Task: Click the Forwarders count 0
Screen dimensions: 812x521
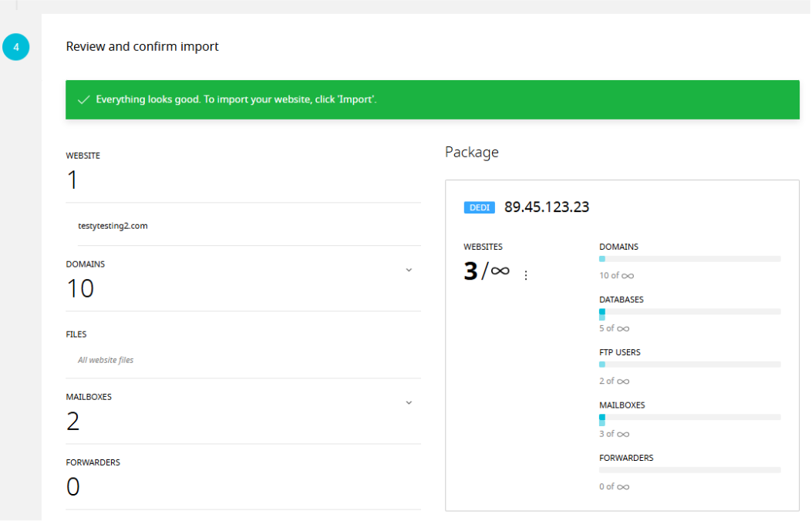Action: [73, 487]
